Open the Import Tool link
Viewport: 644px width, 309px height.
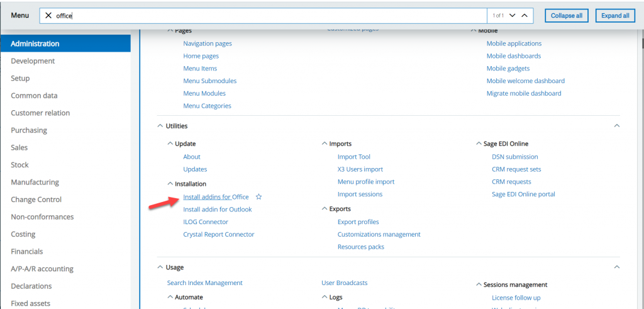[x=354, y=157]
